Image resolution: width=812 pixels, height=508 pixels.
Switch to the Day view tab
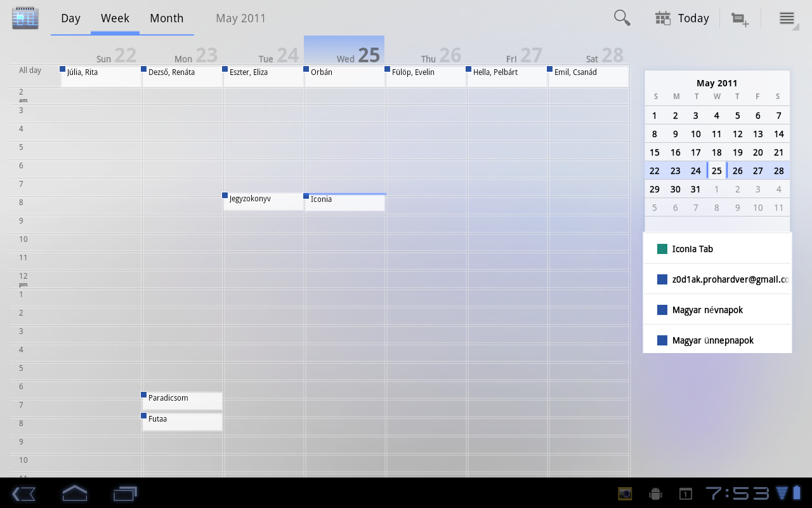pyautogui.click(x=70, y=18)
